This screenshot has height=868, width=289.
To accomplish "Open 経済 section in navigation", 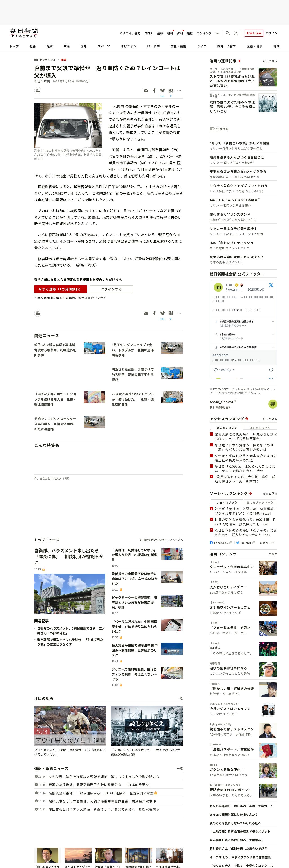I will 50,46.
